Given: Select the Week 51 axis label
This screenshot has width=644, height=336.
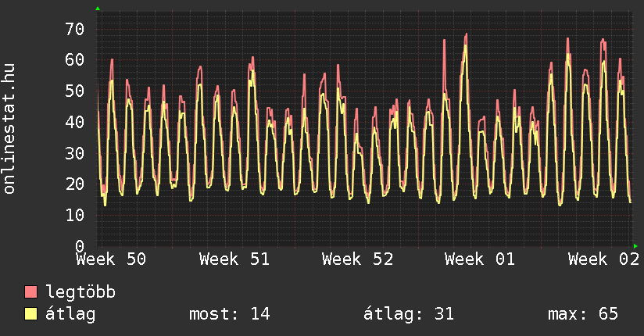Looking at the screenshot, I should [234, 259].
